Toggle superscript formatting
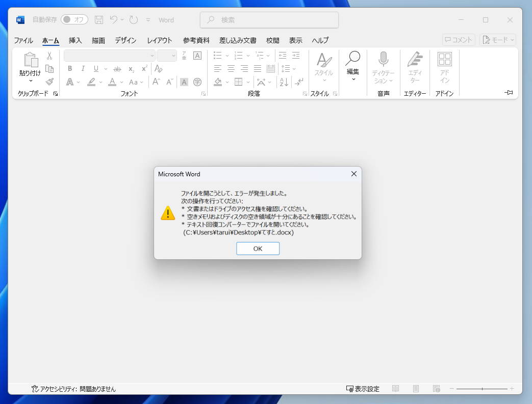 point(144,68)
